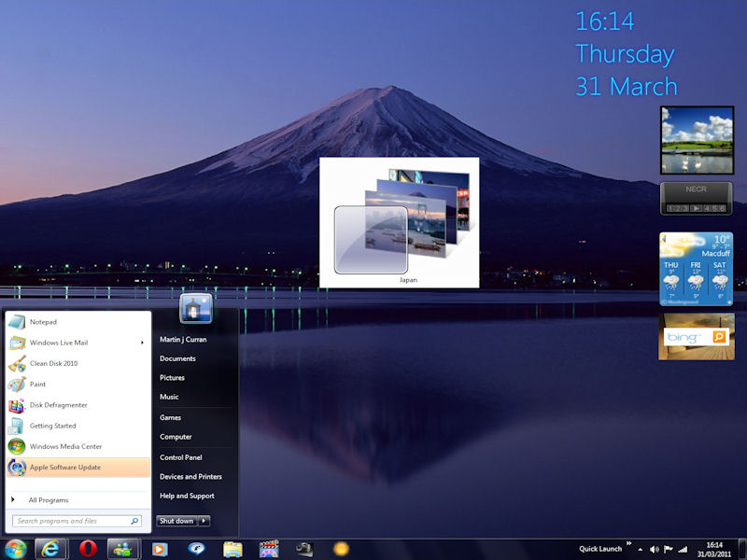The width and height of the screenshot is (747, 560).
Task: Click the slideshow gadget landscape photo
Action: pos(697,140)
